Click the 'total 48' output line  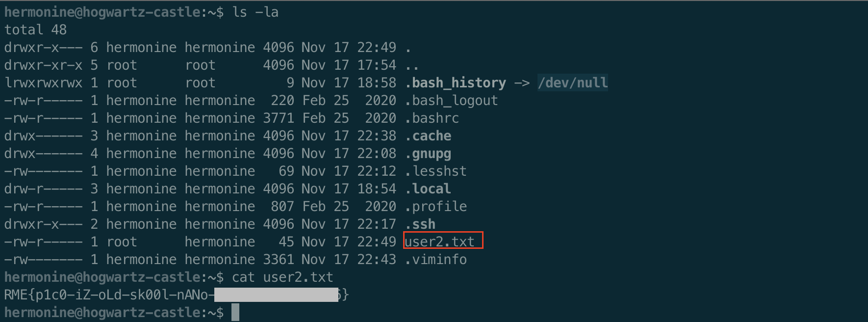click(x=35, y=30)
